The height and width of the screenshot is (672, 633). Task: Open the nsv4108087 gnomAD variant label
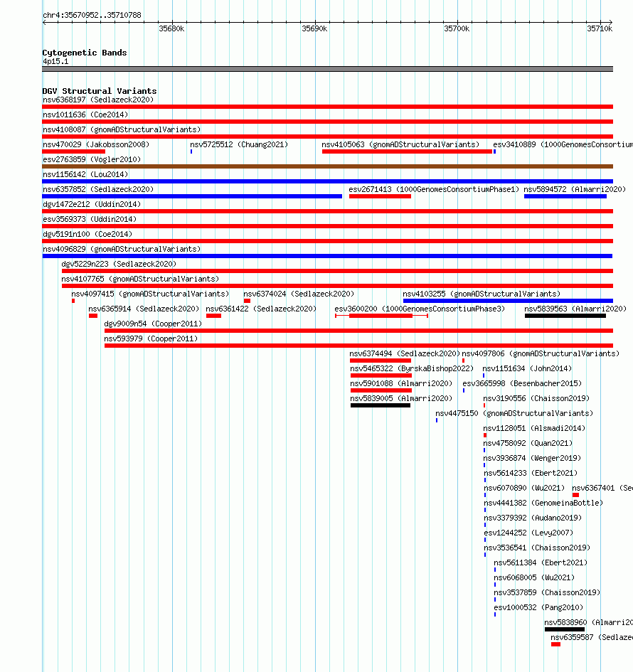(122, 129)
